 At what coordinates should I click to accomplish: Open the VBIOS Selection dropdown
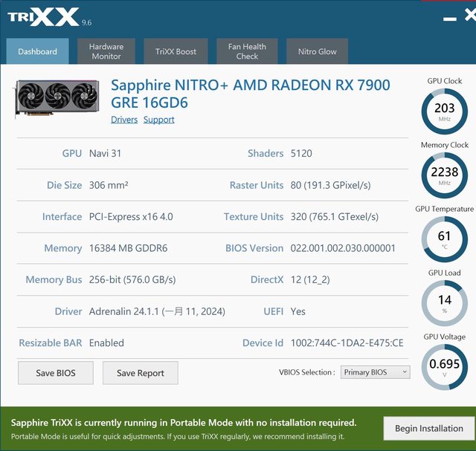[375, 372]
